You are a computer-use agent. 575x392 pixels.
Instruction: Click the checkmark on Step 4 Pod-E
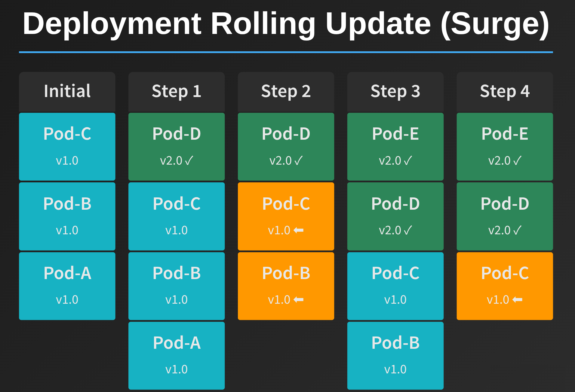pos(518,161)
